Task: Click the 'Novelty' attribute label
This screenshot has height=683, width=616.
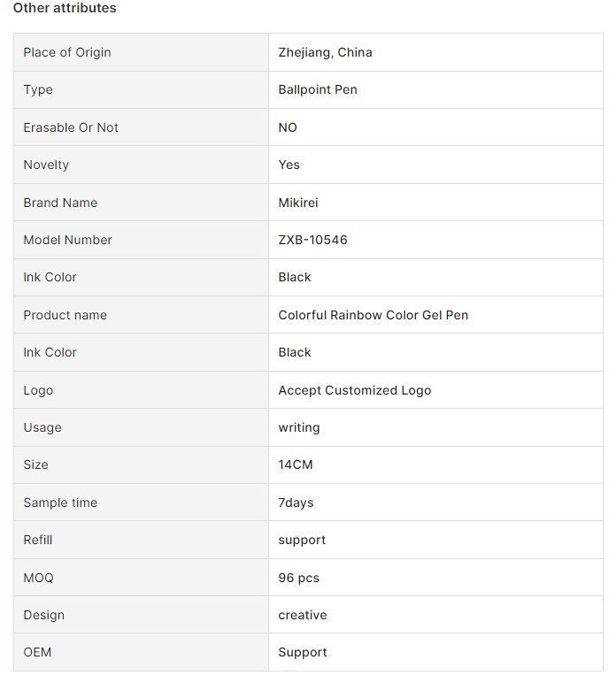Action: pyautogui.click(x=46, y=165)
